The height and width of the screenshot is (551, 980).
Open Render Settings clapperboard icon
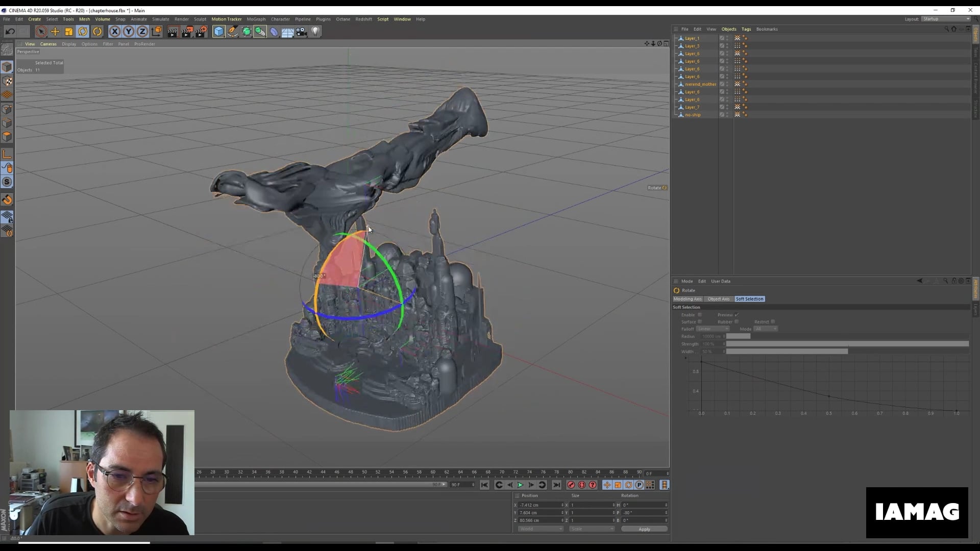[x=201, y=32]
